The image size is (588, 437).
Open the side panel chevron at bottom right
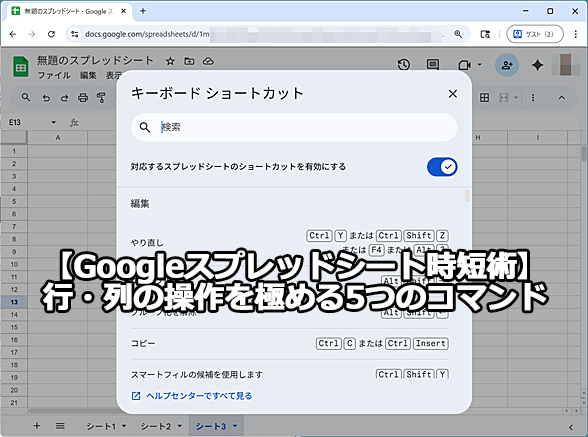tap(570, 427)
